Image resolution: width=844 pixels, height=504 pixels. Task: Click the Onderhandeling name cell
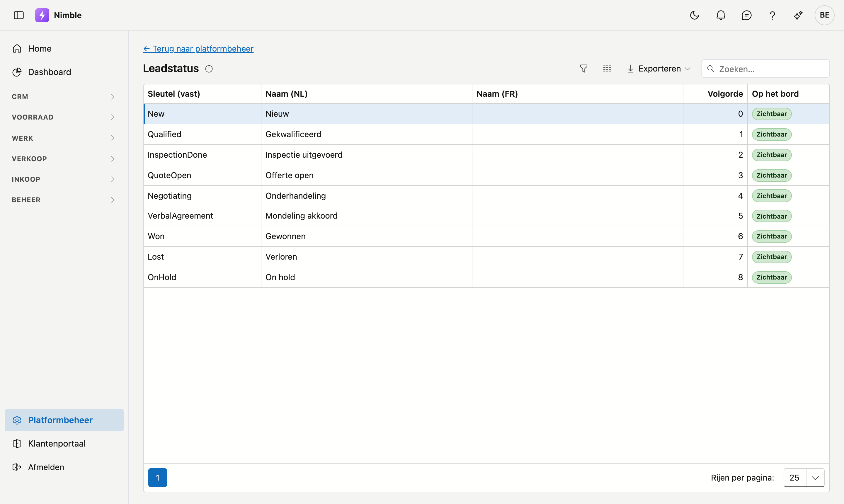[367, 196]
